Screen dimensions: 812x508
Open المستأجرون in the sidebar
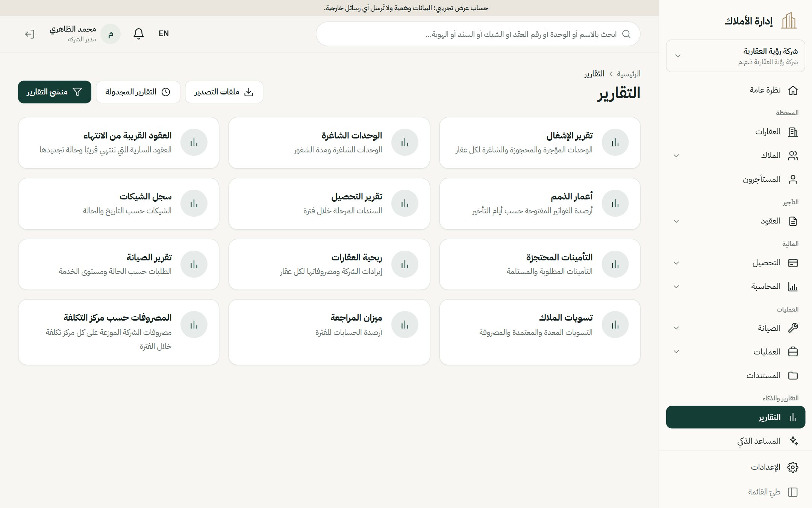[x=735, y=179]
